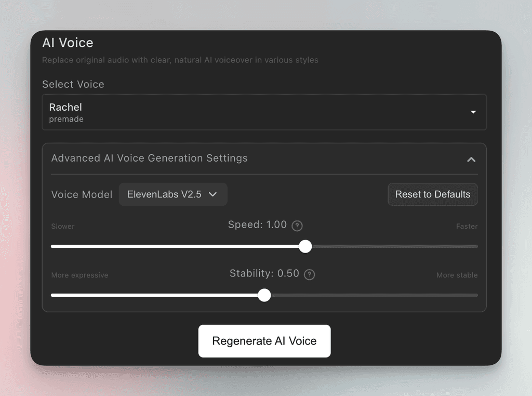Click the Faster label above Speed slider
This screenshot has height=396, width=532.
(x=467, y=227)
